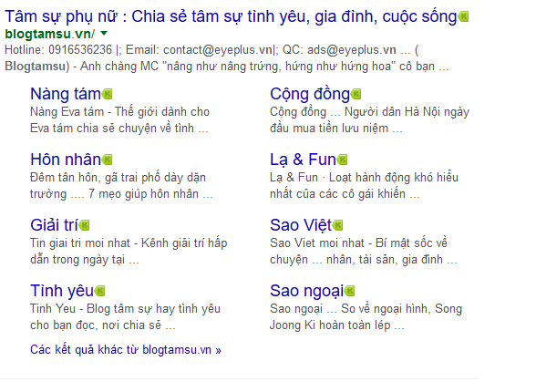
Task: Open the Giải trí sitelink
Action: click(x=54, y=225)
